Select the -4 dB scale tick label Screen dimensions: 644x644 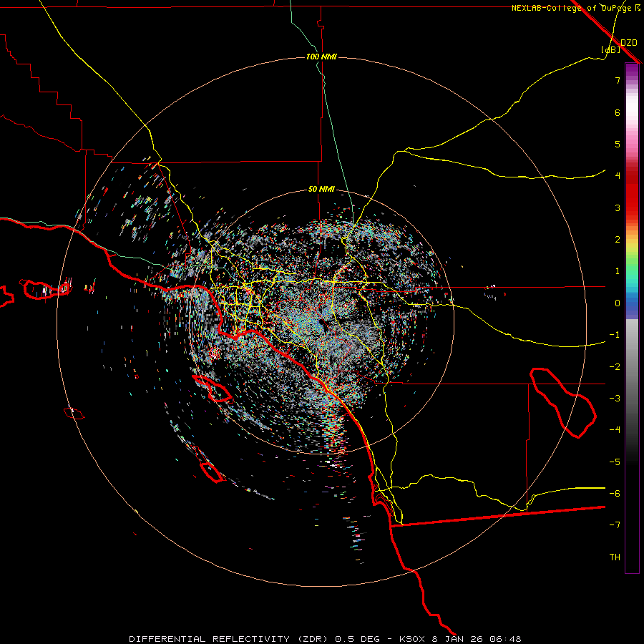[615, 430]
